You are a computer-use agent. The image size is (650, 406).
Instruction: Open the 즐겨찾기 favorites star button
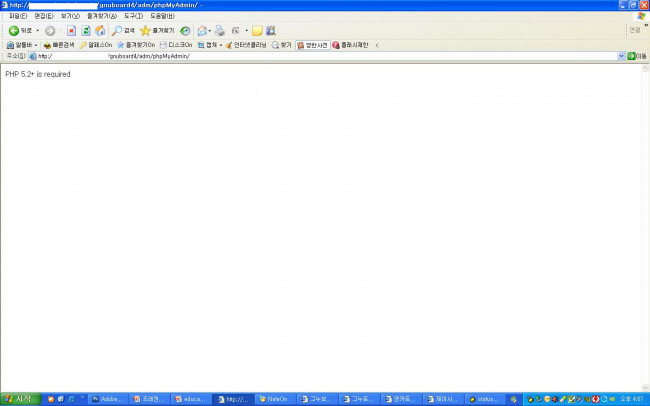(157, 31)
